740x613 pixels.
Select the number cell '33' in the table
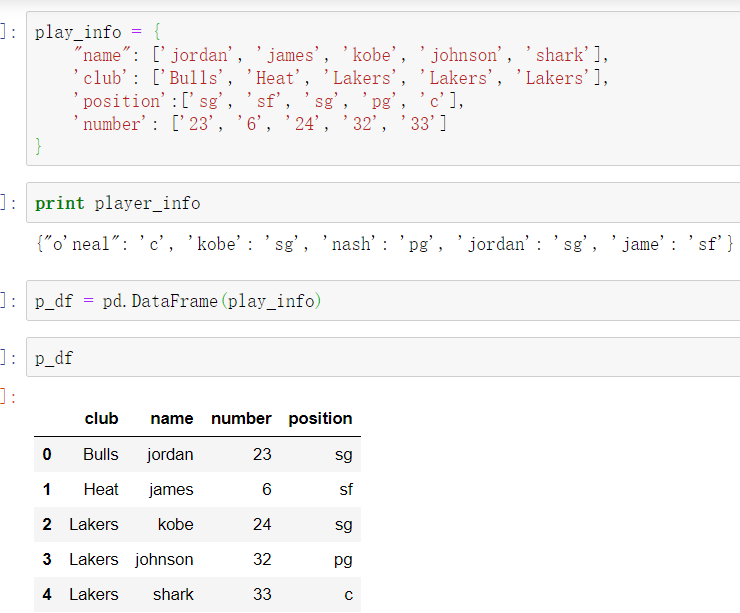tap(262, 594)
